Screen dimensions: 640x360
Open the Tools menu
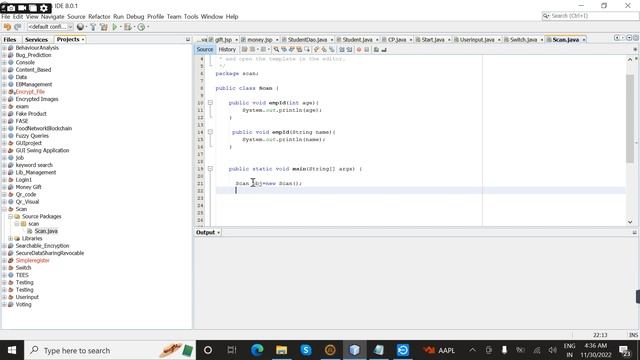[x=191, y=17]
